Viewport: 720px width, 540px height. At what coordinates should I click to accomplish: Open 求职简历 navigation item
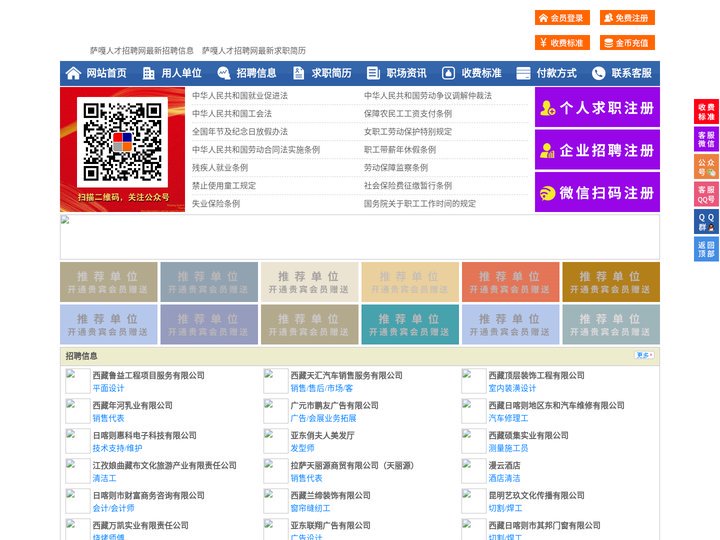coord(331,73)
